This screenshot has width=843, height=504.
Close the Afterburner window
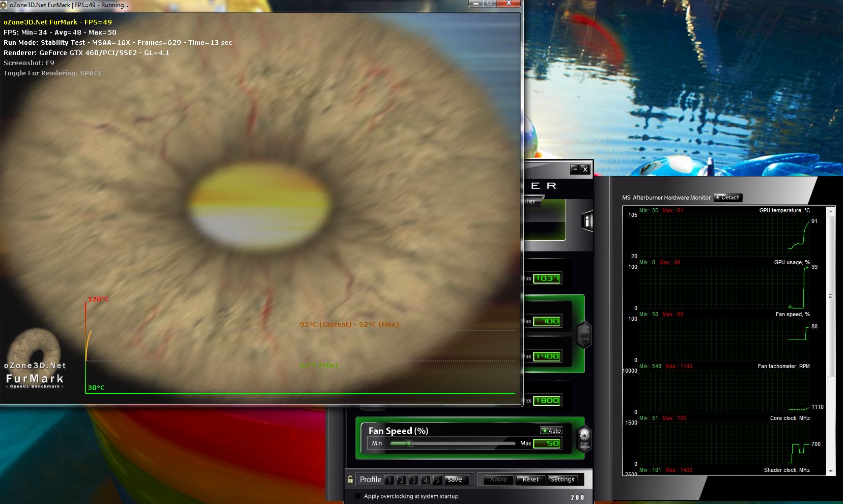click(585, 169)
